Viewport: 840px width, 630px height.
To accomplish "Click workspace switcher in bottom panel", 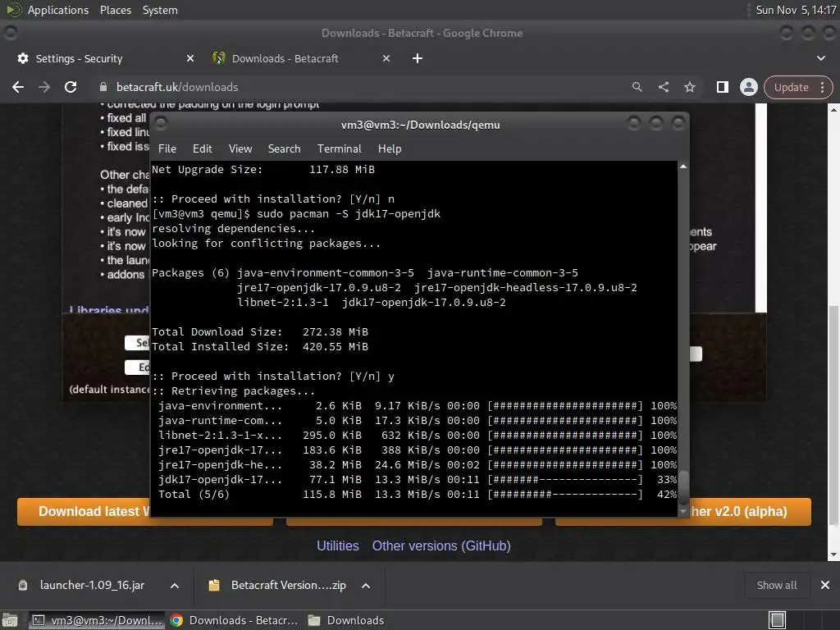I will (777, 620).
